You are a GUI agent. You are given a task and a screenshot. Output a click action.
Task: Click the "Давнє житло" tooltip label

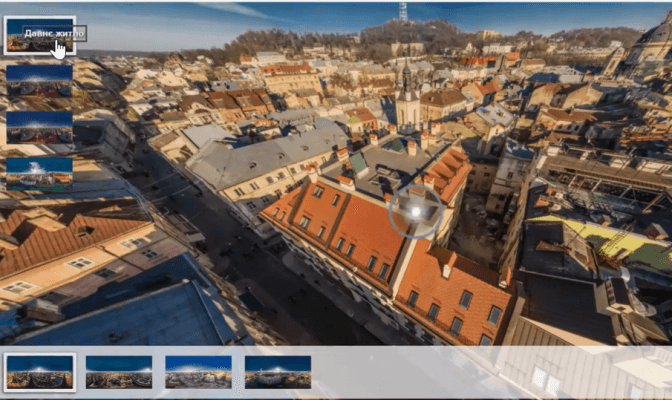pyautogui.click(x=54, y=33)
